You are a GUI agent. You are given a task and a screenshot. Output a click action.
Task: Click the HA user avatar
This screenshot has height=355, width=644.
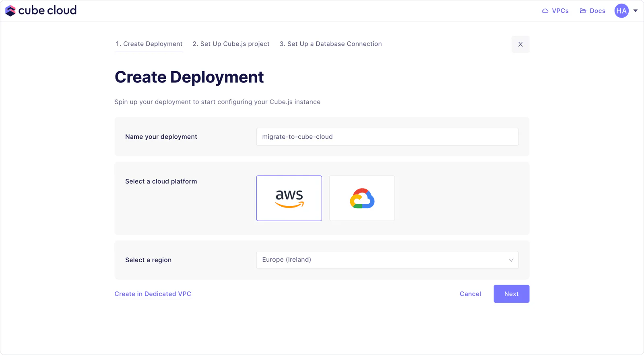pyautogui.click(x=621, y=11)
